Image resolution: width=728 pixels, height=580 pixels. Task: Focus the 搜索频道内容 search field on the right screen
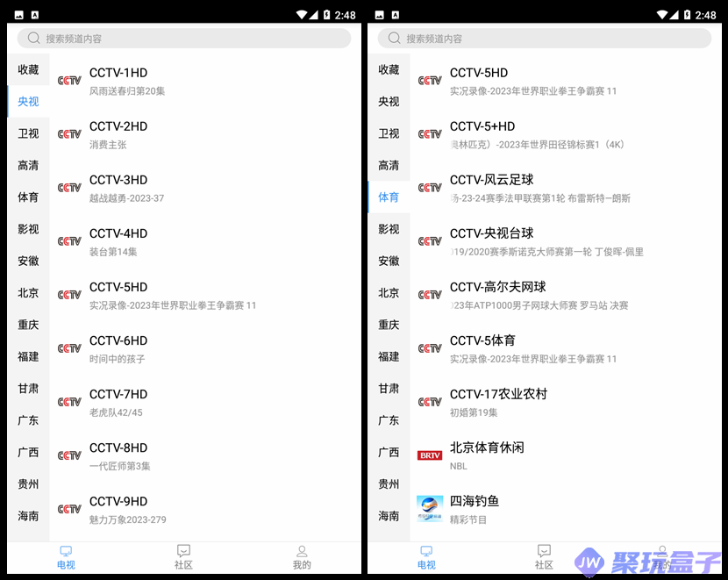coord(545,38)
